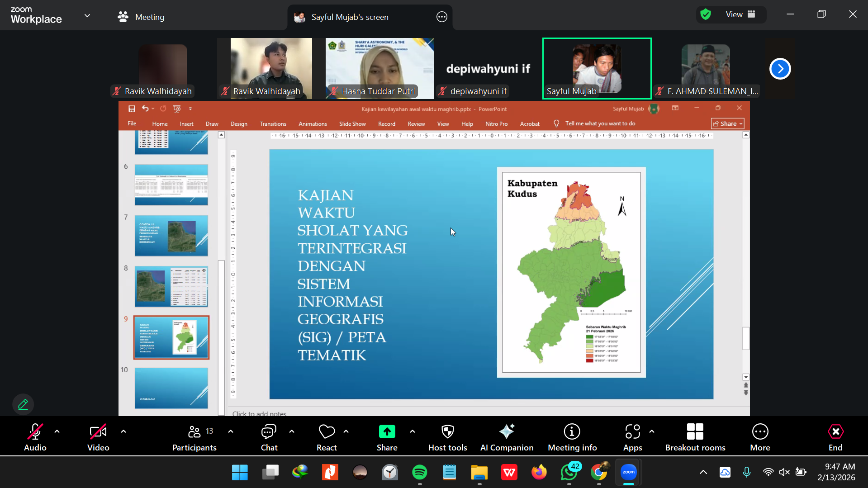The width and height of the screenshot is (868, 488).
Task: Click the End meeting button
Action: click(835, 437)
